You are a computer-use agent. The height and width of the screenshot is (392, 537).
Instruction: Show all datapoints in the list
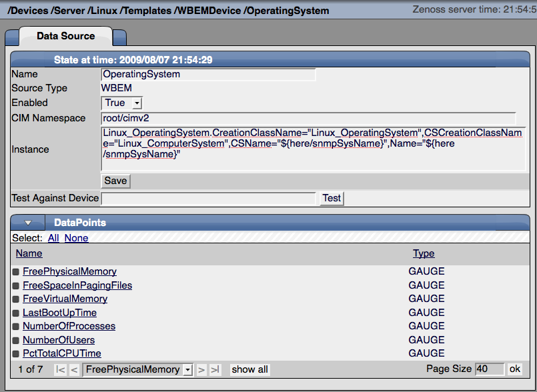249,369
